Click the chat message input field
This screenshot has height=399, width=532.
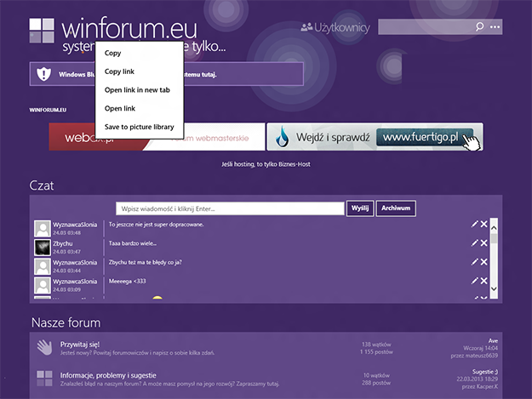point(230,208)
